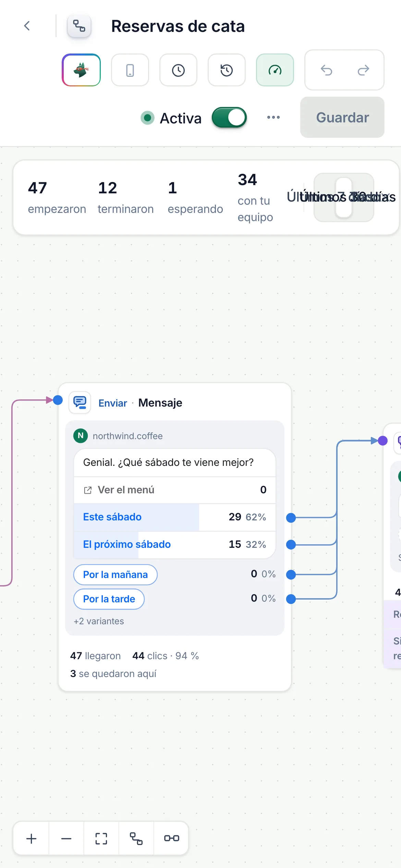Click the input port of the Enviar Mensaje node
Viewport: 401px width, 868px height.
pyautogui.click(x=58, y=400)
